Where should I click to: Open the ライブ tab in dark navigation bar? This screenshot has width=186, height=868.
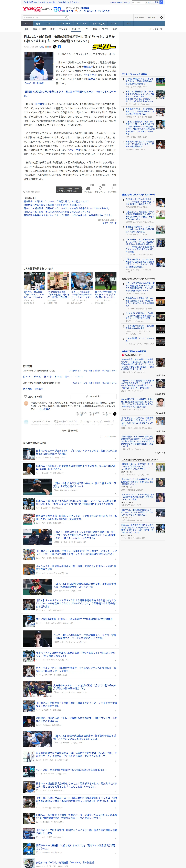(49, 24)
